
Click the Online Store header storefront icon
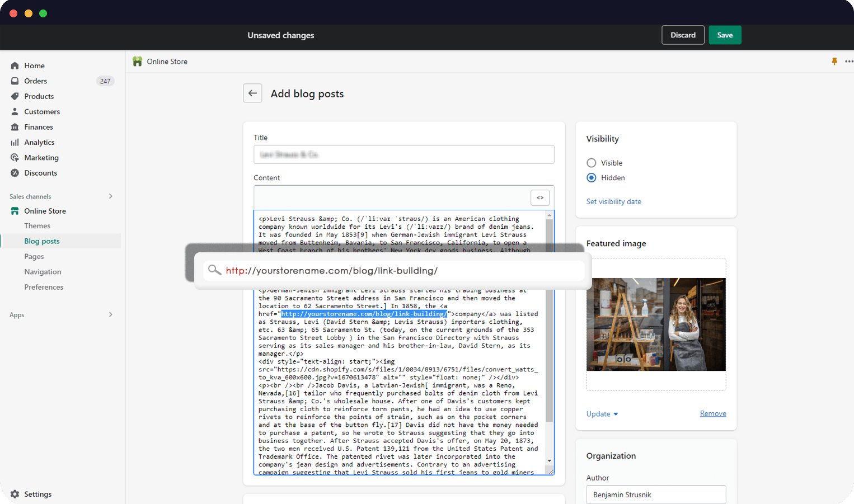pos(138,62)
